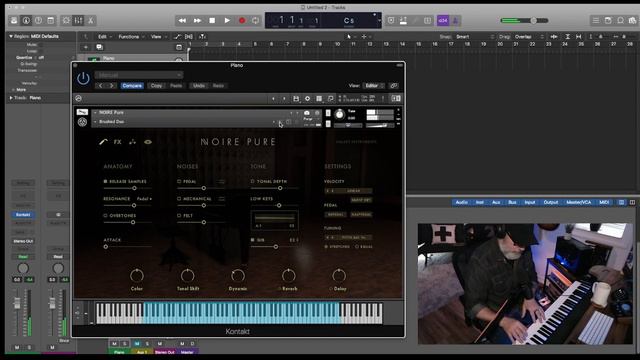Toggle the Inspector button in Logic toolbar
The image size is (640, 360).
coord(26,20)
